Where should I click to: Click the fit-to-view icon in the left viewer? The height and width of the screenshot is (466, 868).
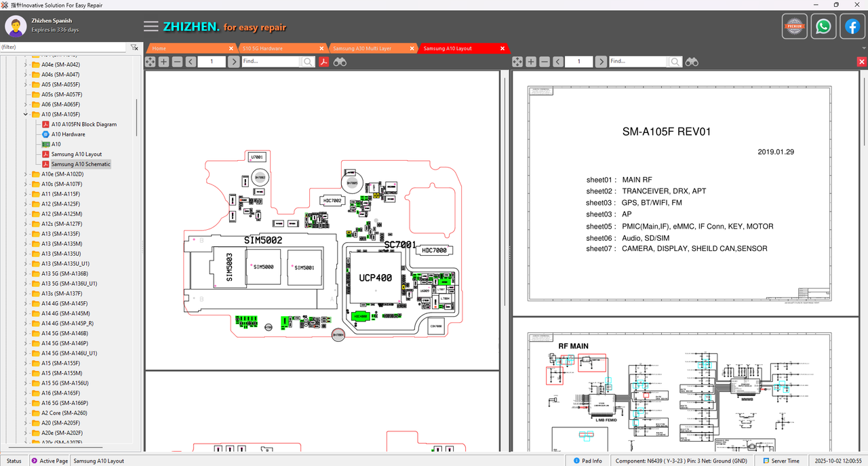click(150, 62)
